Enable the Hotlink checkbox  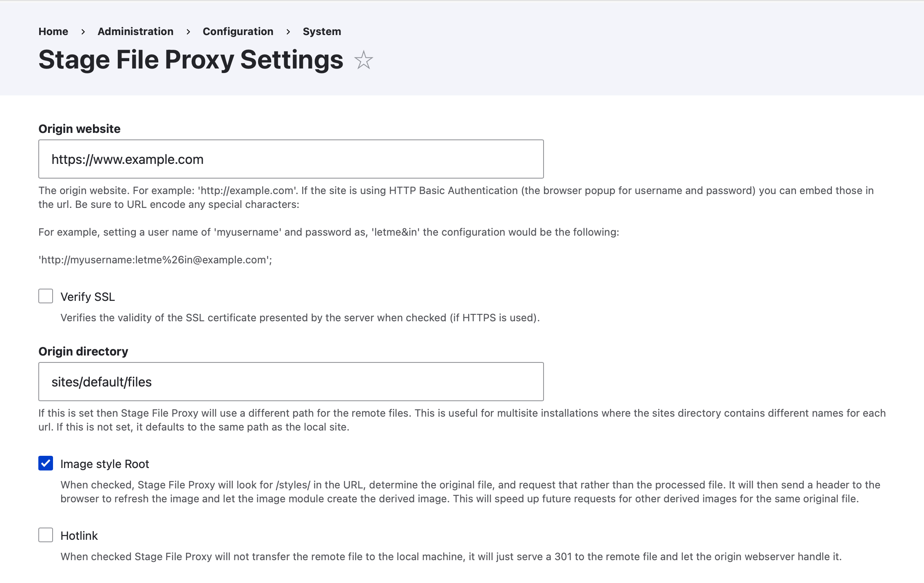click(x=46, y=535)
